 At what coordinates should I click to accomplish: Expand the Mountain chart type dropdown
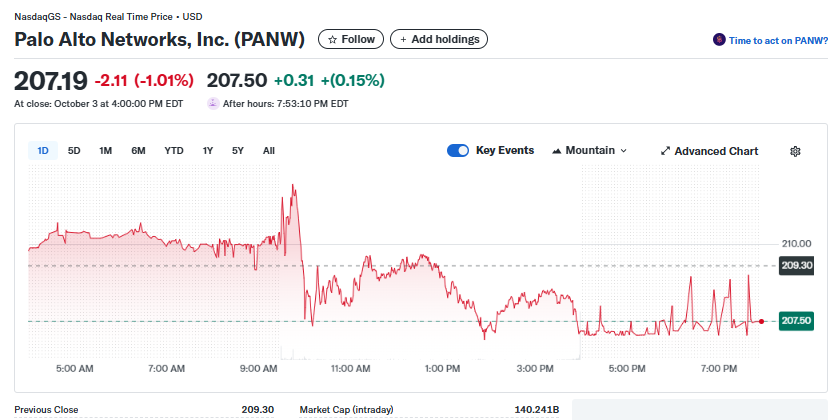624,151
